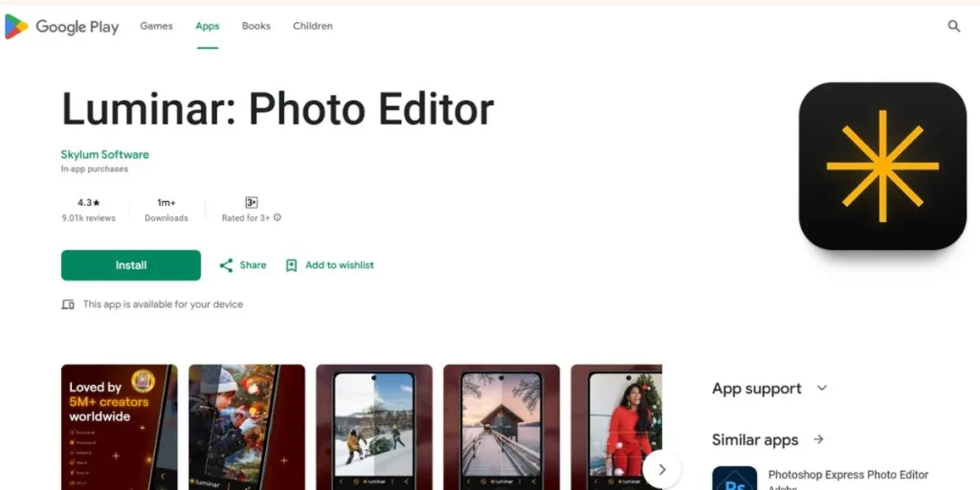Click the 'Luminar: Photo Editor' title

278,109
